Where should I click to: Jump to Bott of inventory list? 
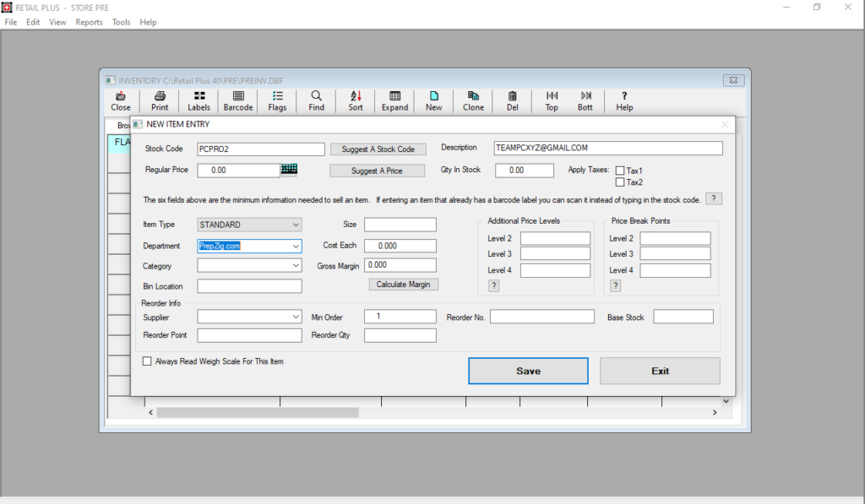pos(585,101)
